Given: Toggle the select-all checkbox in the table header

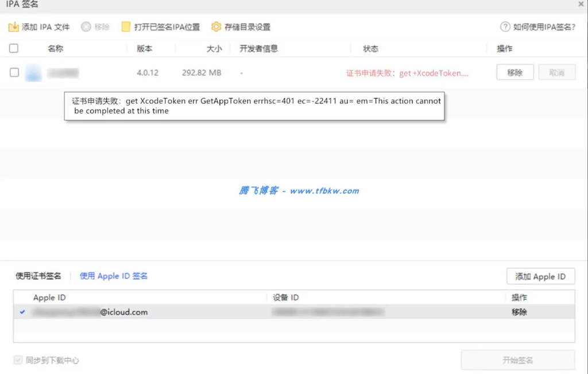Looking at the screenshot, I should 13,48.
